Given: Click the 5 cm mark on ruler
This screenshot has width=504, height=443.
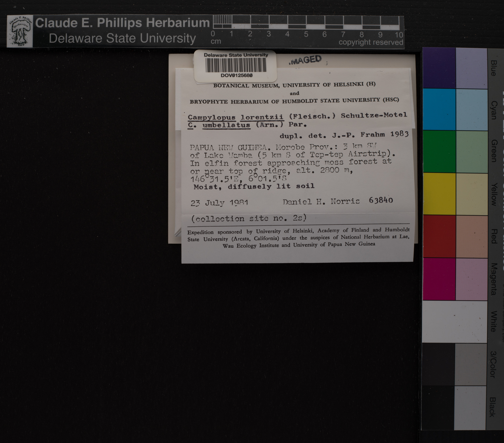Looking at the screenshot, I should tap(306, 34).
